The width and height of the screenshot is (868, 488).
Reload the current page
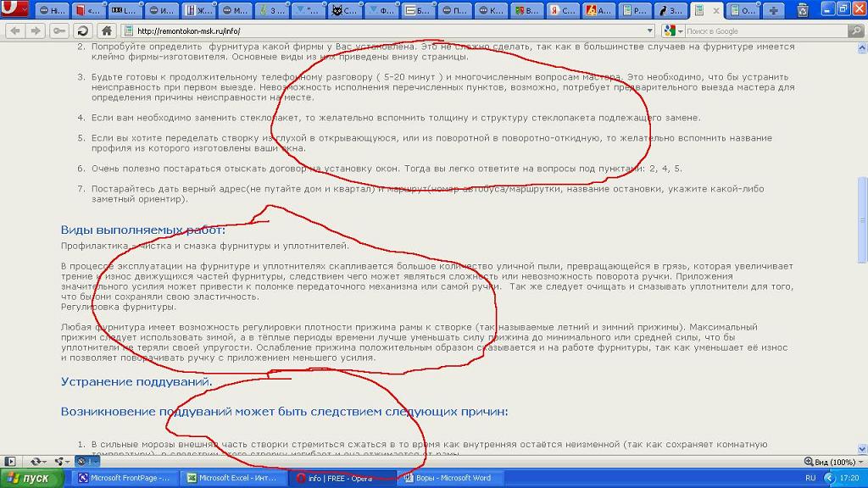[x=83, y=31]
